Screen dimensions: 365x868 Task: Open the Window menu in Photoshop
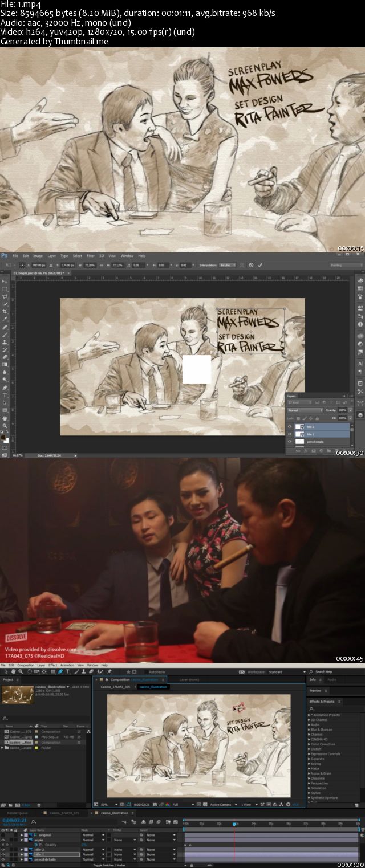(127, 256)
